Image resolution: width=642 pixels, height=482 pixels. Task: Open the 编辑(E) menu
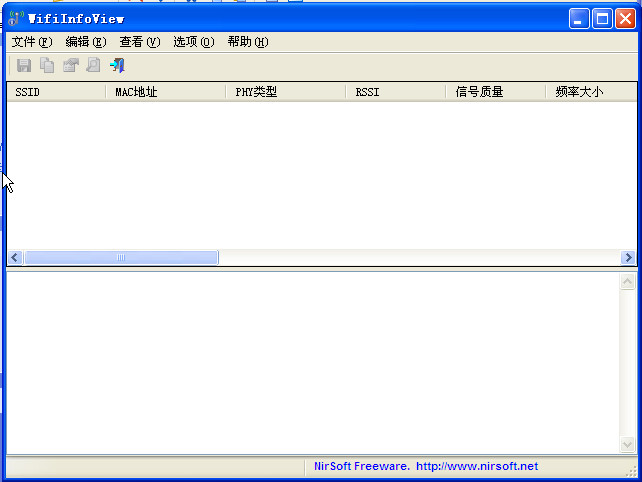[86, 42]
